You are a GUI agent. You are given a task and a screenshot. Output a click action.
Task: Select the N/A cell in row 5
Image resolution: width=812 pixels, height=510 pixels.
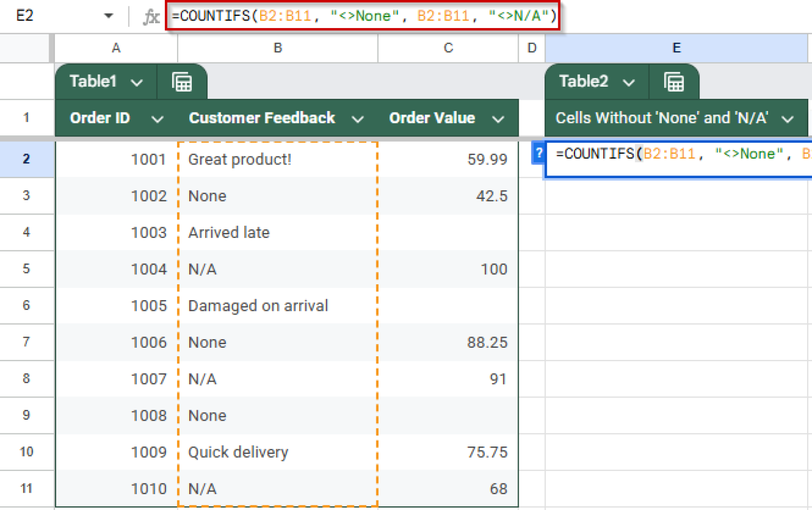[278, 269]
